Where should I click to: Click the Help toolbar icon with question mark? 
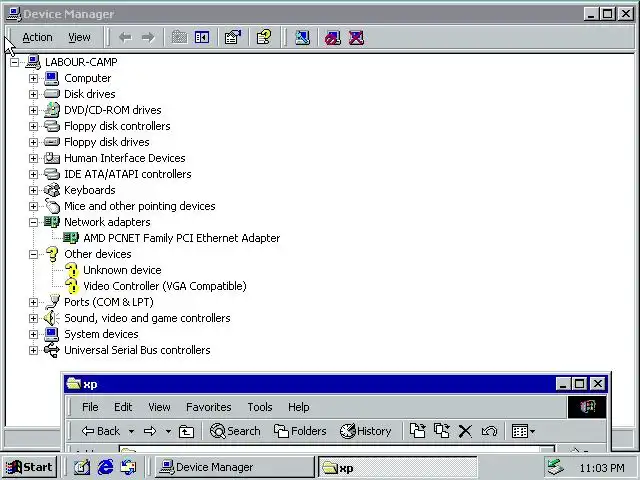point(264,38)
